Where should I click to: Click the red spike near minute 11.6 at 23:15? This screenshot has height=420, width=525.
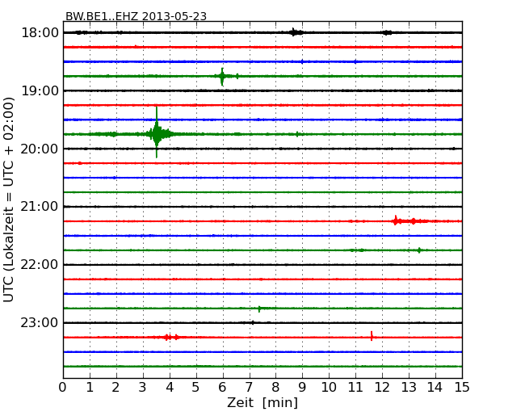(372, 336)
